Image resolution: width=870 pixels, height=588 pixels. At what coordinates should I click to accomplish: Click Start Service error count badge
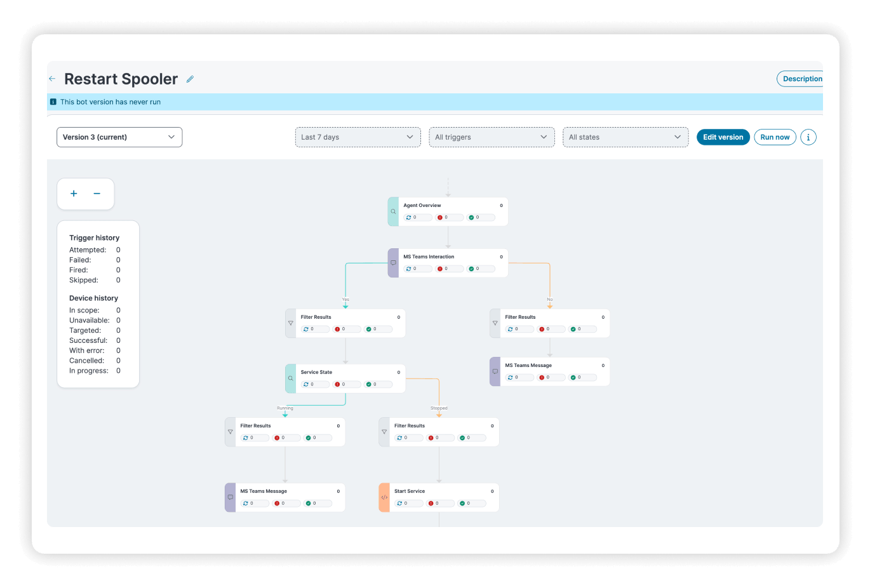[440, 503]
